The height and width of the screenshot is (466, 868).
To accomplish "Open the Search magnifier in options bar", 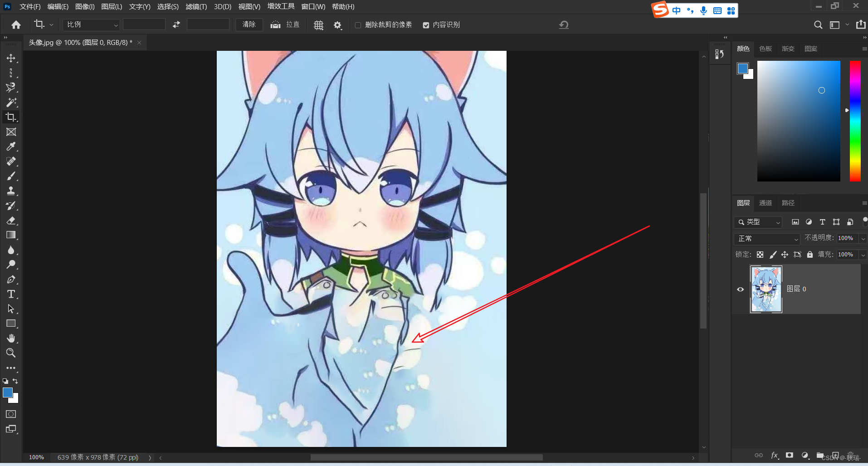I will click(x=818, y=25).
